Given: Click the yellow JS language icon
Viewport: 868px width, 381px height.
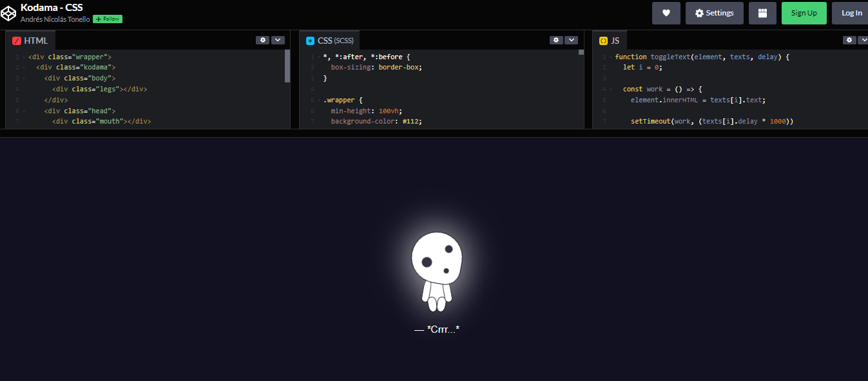Looking at the screenshot, I should [603, 40].
